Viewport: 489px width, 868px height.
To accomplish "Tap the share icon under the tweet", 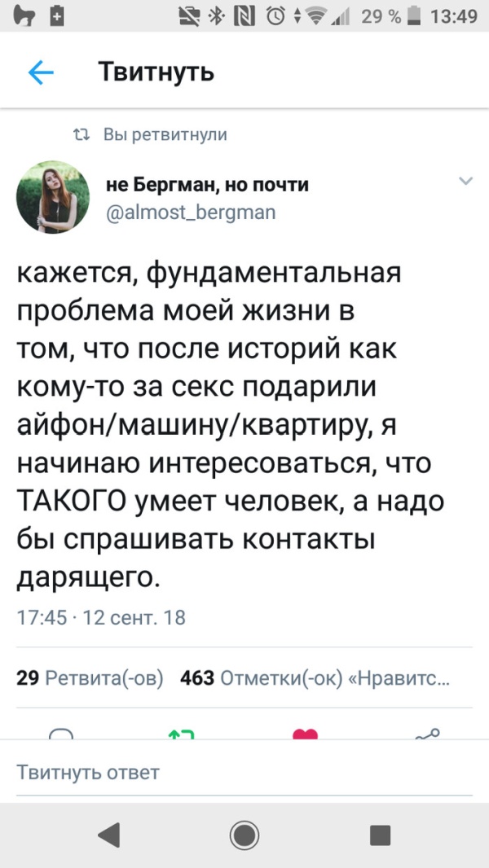I will click(x=427, y=734).
